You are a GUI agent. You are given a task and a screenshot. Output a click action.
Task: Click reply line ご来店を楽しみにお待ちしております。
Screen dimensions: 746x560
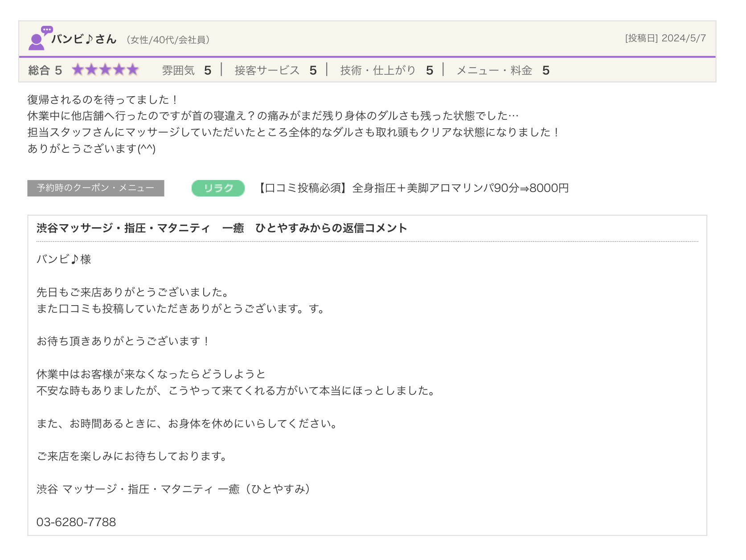click(x=133, y=456)
